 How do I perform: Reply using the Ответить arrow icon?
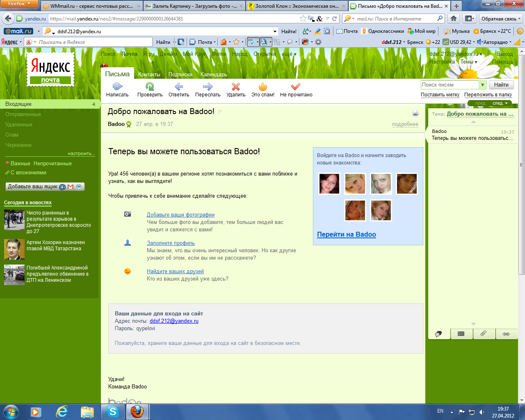coord(179,87)
